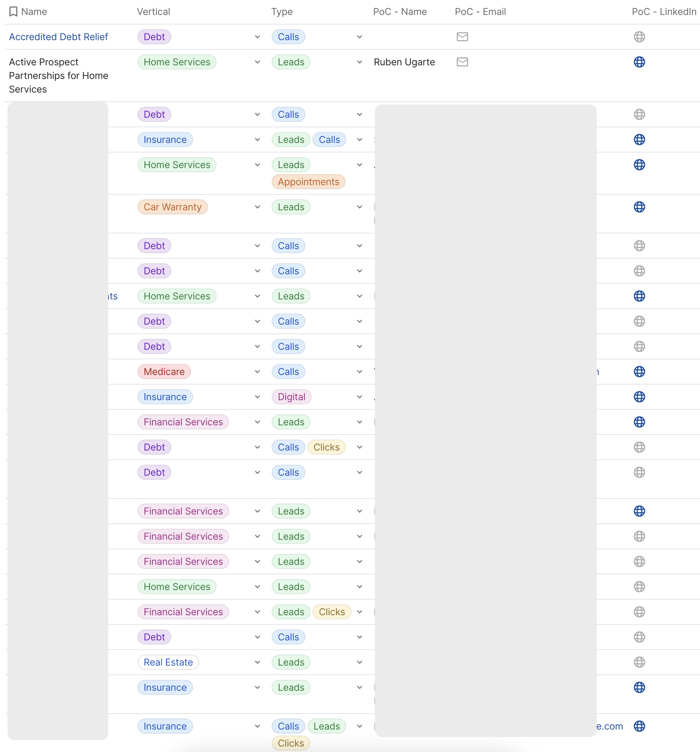Screen dimensions: 700x752
Task: Expand Vertical dropdown in Medicare row
Action: (x=257, y=372)
